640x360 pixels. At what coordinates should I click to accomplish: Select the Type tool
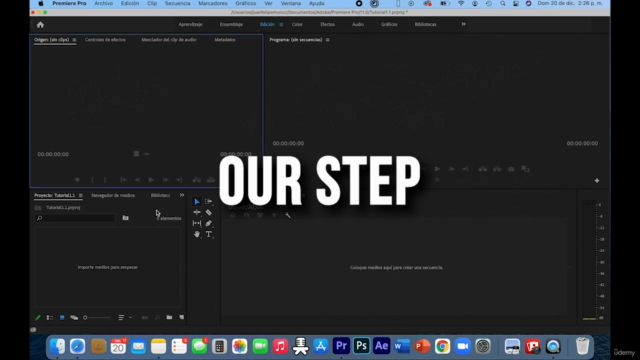tap(209, 234)
